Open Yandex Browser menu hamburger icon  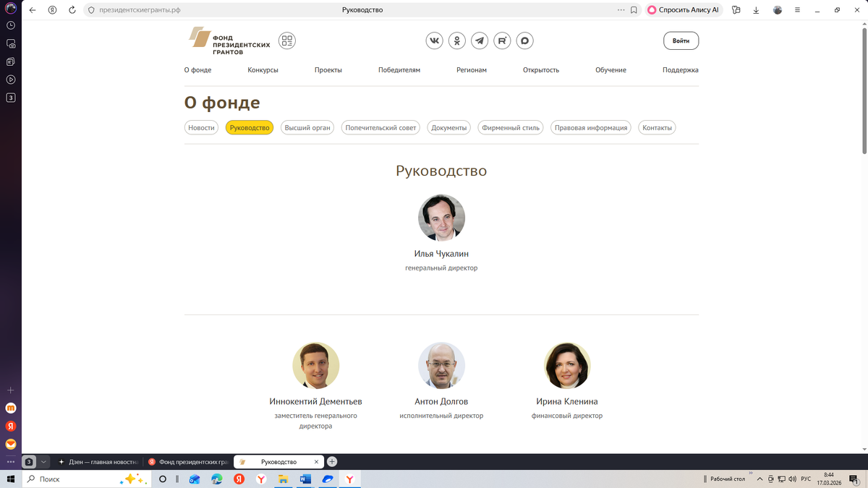coord(796,9)
